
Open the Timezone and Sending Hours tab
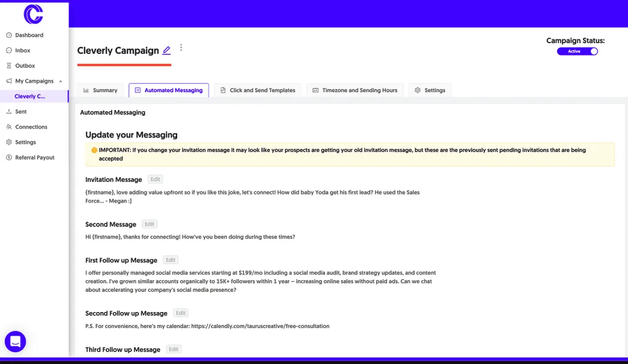tap(355, 90)
